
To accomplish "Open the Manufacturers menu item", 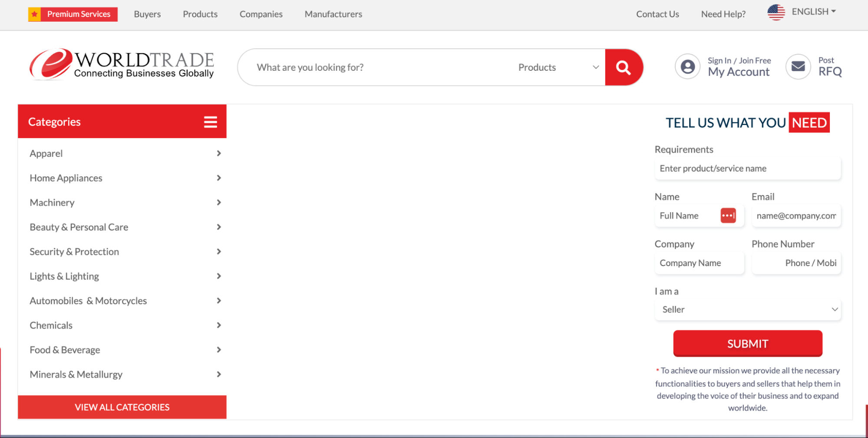I will (x=333, y=14).
